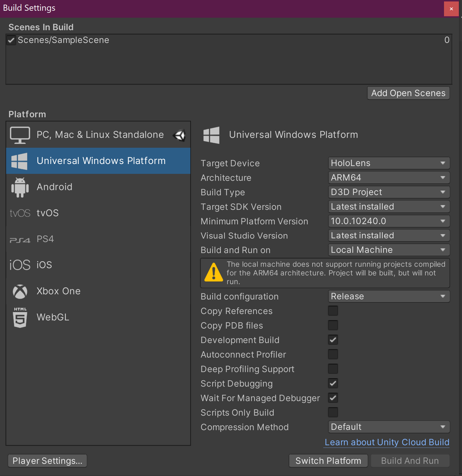This screenshot has width=462, height=476.
Task: Click the tvOS platform icon
Action: [x=20, y=213]
